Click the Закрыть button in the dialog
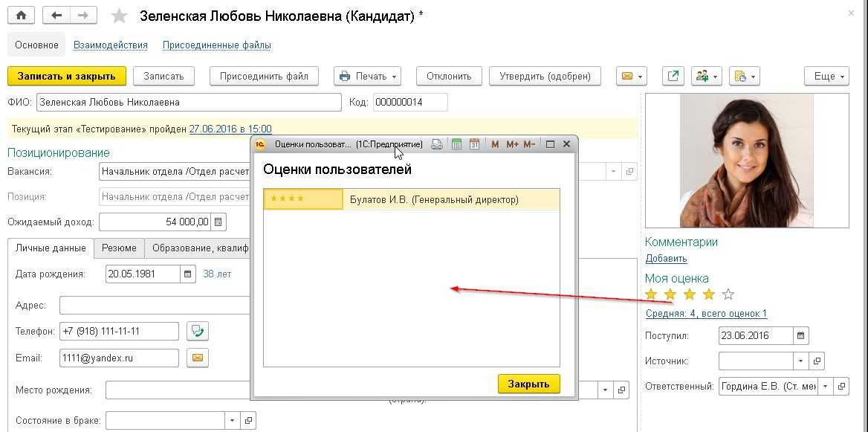The height and width of the screenshot is (432, 868). coord(528,384)
